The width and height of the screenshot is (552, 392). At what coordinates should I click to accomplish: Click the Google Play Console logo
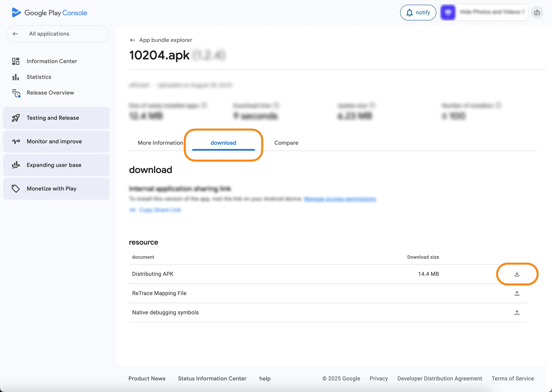[49, 13]
